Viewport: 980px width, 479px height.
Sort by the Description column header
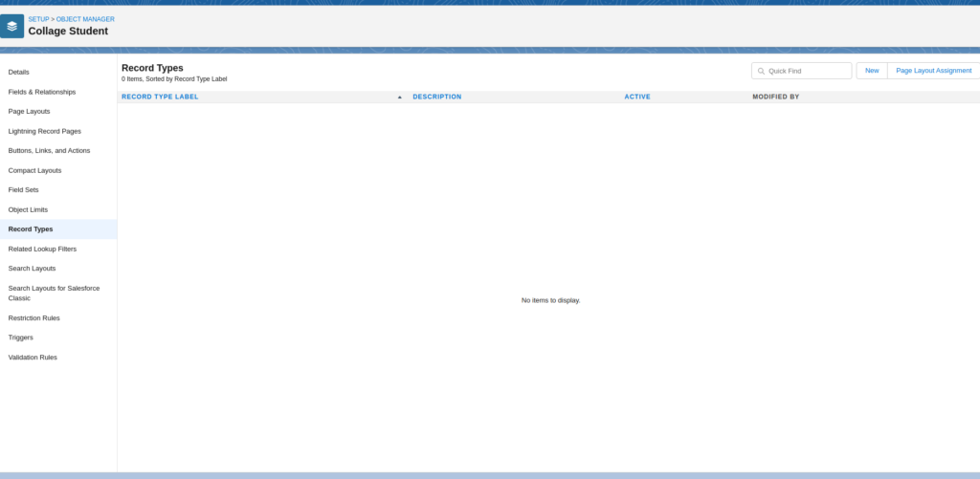pyautogui.click(x=436, y=97)
